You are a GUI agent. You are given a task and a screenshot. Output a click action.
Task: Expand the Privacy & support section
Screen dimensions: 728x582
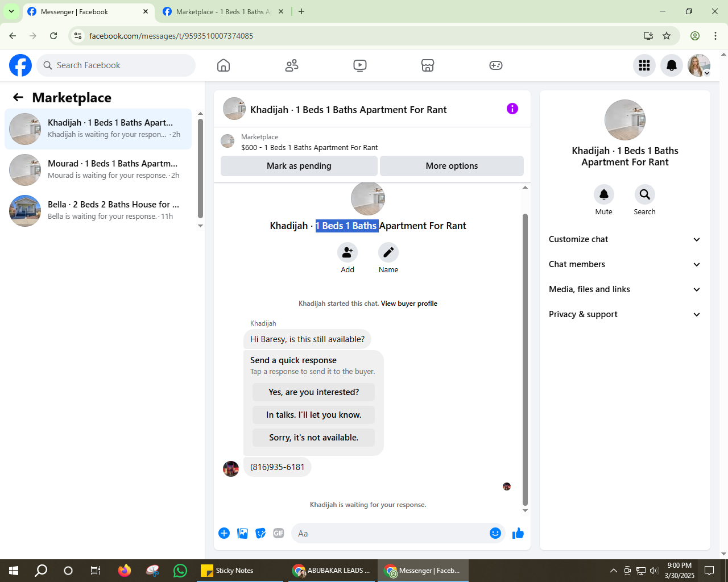tap(625, 314)
